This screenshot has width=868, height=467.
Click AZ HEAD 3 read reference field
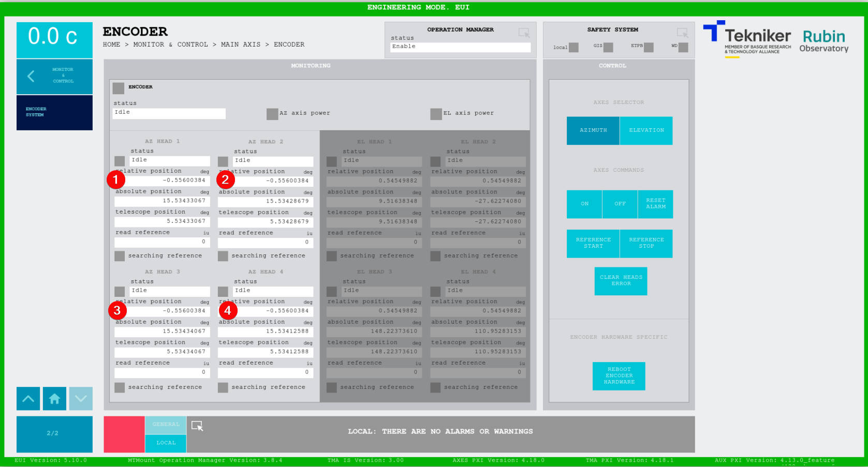click(x=162, y=372)
